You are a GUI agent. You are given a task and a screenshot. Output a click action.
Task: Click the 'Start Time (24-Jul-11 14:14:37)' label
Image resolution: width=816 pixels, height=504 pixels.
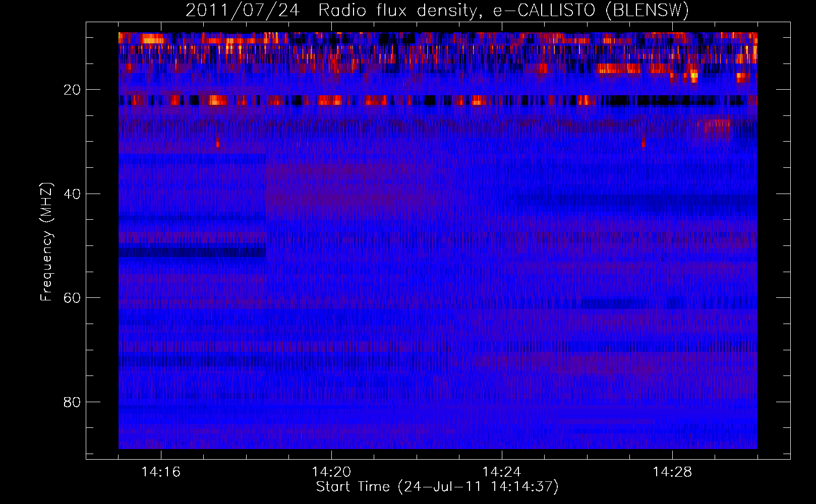click(437, 487)
